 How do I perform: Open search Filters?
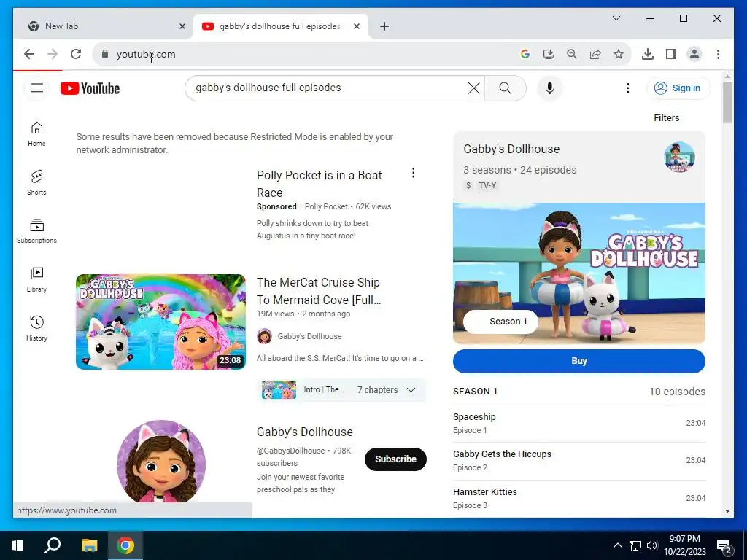[666, 117]
